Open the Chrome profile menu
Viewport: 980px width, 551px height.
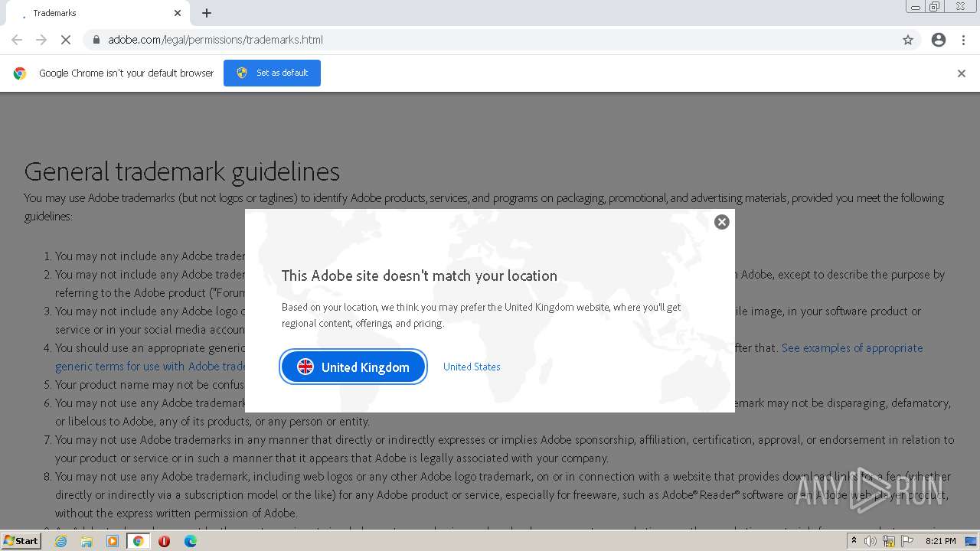[x=939, y=40]
